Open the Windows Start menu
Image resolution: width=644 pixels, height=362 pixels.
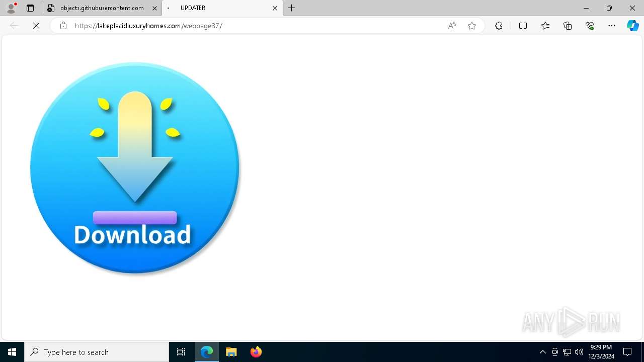pos(12,352)
